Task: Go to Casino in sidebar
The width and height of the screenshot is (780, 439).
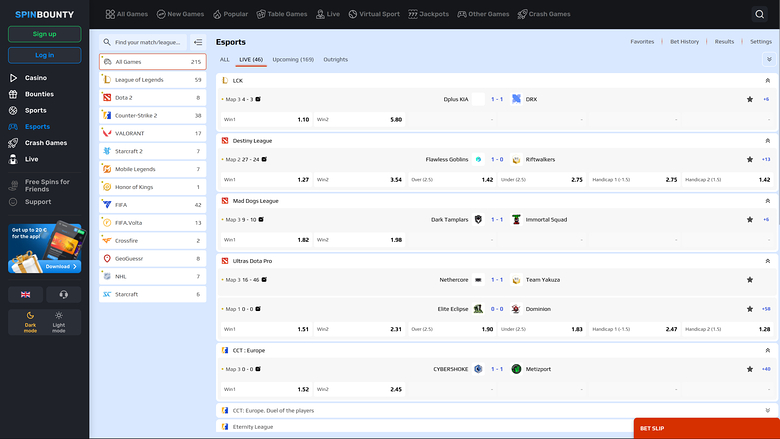Action: point(35,78)
